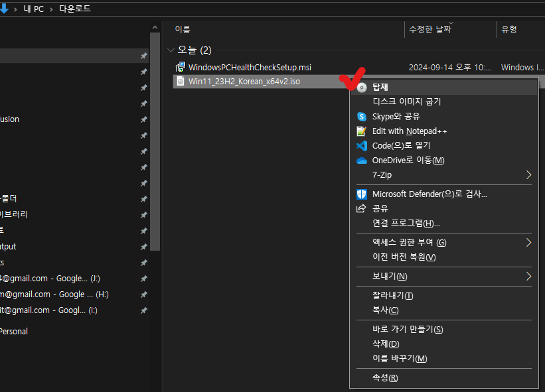Click the blue download arrow in address bar
Image resolution: width=545 pixels, height=392 pixels.
point(4,9)
